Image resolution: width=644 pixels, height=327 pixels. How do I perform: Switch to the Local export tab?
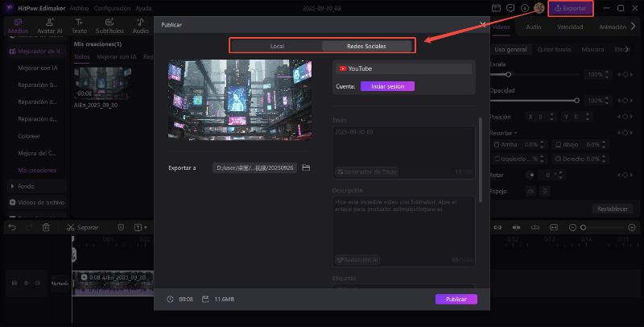276,46
